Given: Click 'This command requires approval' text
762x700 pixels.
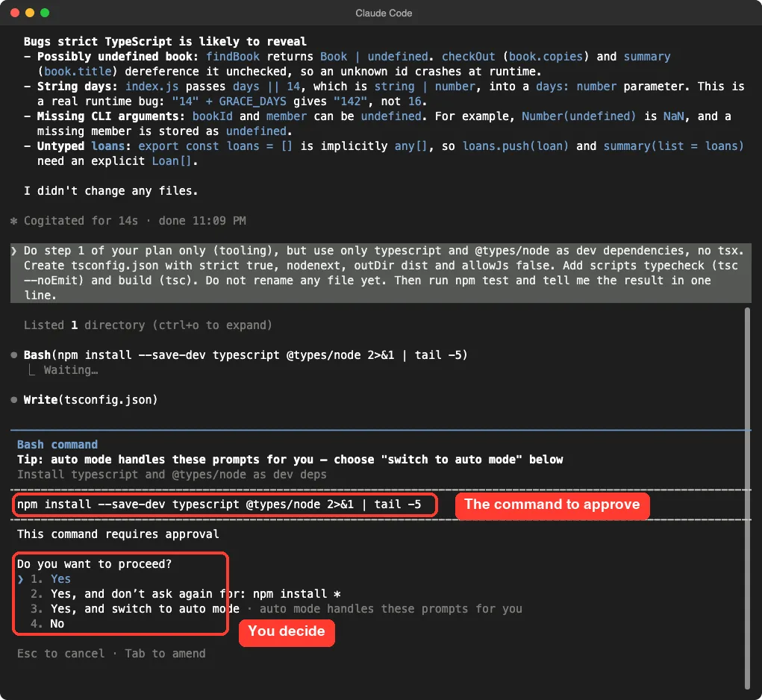Looking at the screenshot, I should (118, 534).
